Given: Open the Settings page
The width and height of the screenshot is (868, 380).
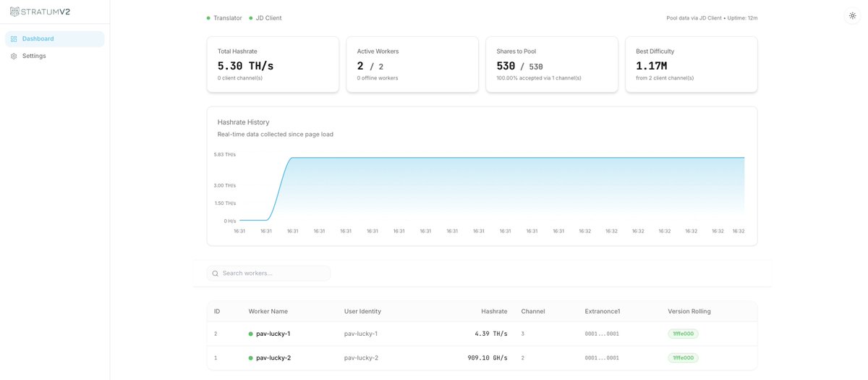Looking at the screenshot, I should tap(55, 56).
